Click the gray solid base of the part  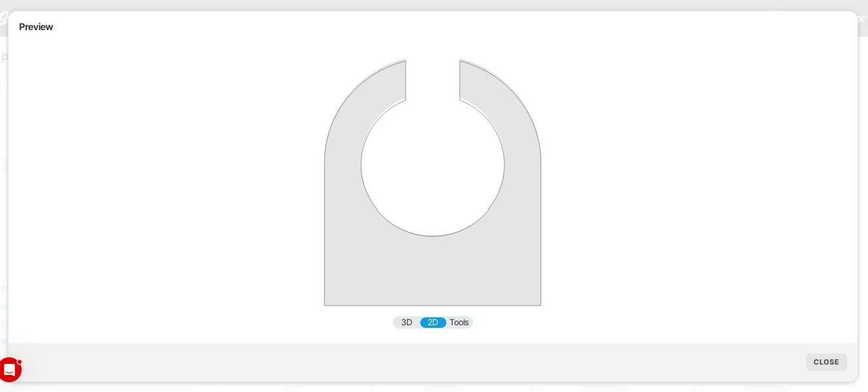(x=432, y=272)
